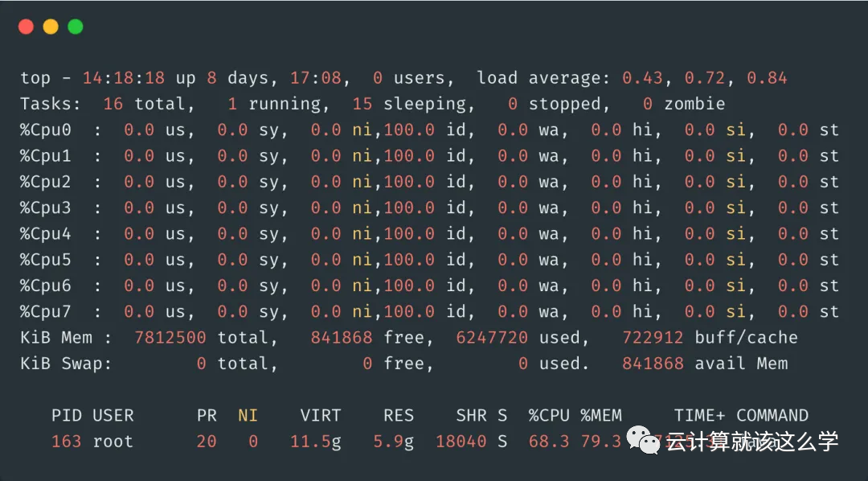
Task: Click the 100.0 idle value on %Cpu0 row
Action: [409, 129]
